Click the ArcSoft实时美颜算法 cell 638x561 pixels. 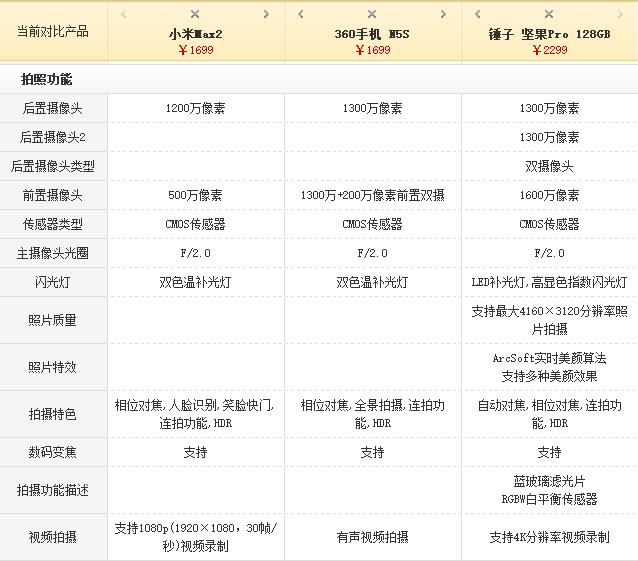(x=549, y=367)
